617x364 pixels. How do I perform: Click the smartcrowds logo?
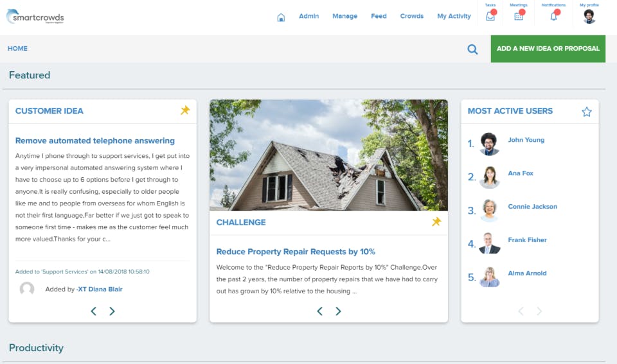point(35,17)
